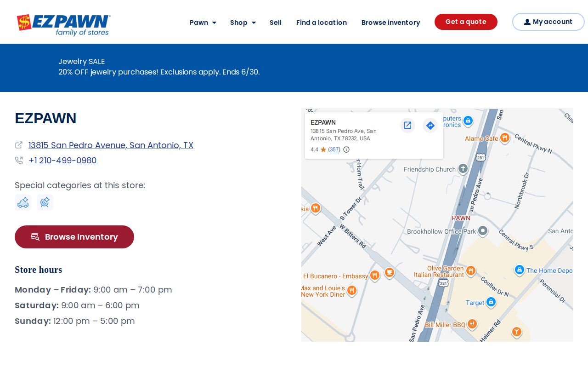Select the second special category icon
Viewport: 588px width, 368px height.
coord(45,202)
